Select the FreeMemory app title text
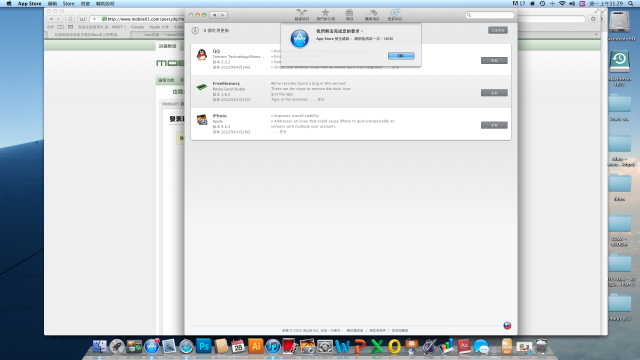The width and height of the screenshot is (640, 360). tap(226, 83)
